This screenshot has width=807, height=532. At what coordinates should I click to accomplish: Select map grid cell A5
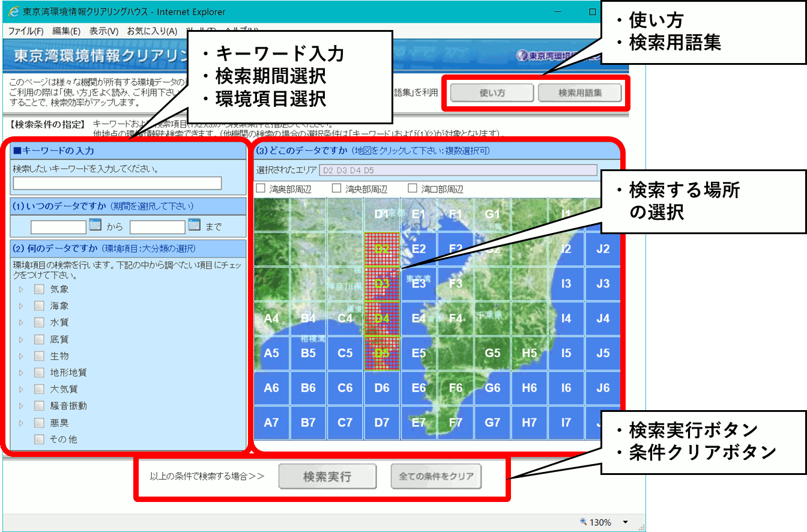click(x=271, y=353)
